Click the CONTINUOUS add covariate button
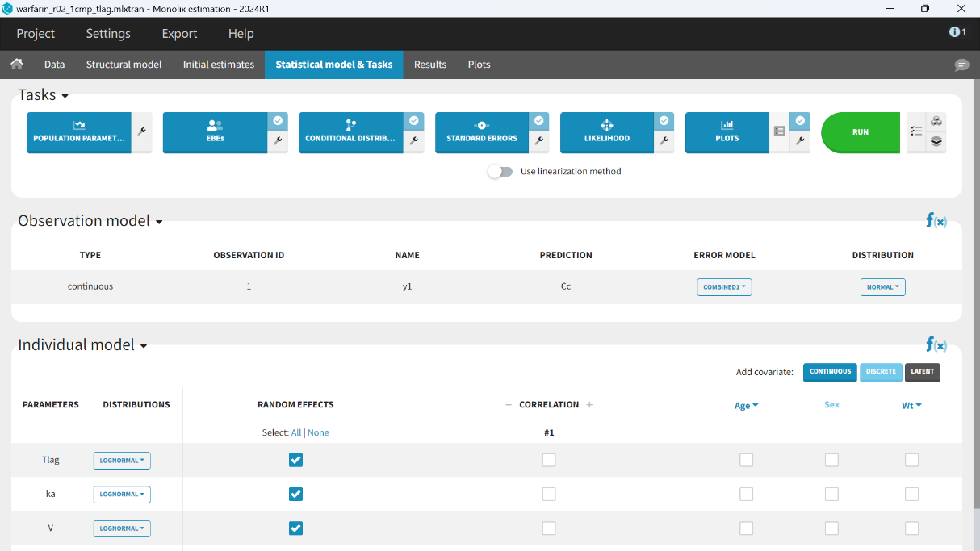The image size is (980, 551). pyautogui.click(x=830, y=372)
